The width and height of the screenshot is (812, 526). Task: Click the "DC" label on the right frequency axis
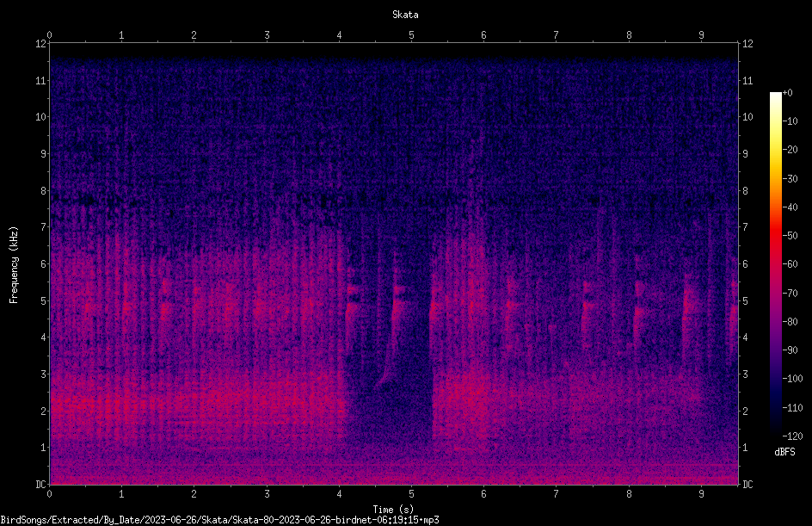click(747, 485)
